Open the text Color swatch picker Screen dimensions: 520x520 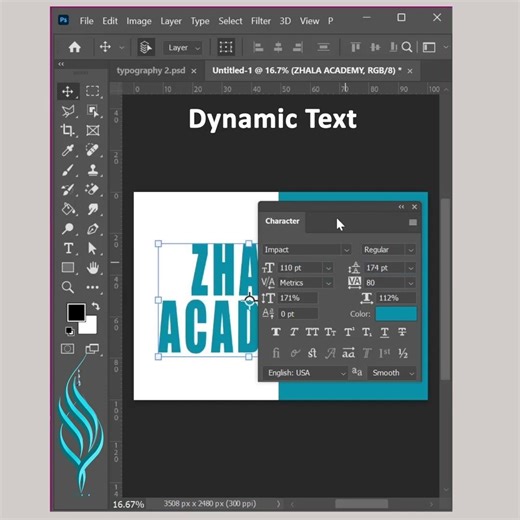[396, 314]
